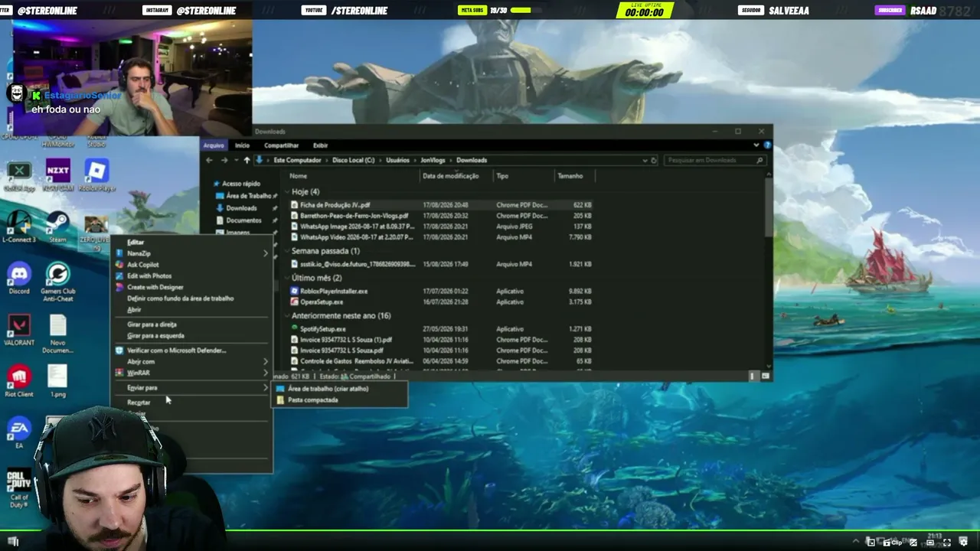Select the Steam desktop shortcut
This screenshot has width=980, height=551.
point(57,227)
